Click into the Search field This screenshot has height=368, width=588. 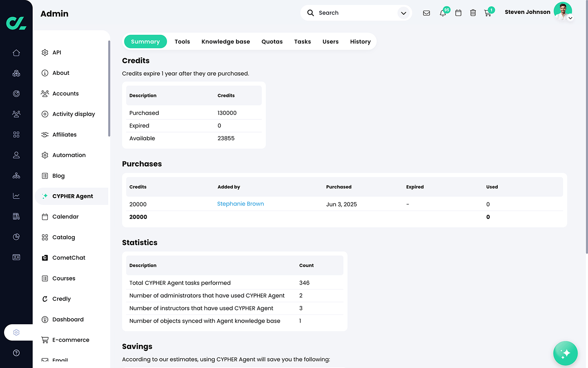[x=355, y=13]
